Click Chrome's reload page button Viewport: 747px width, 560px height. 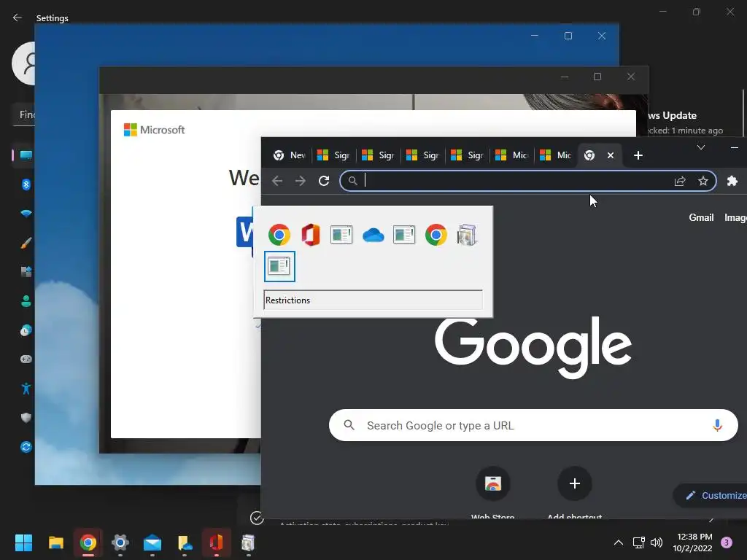(324, 181)
